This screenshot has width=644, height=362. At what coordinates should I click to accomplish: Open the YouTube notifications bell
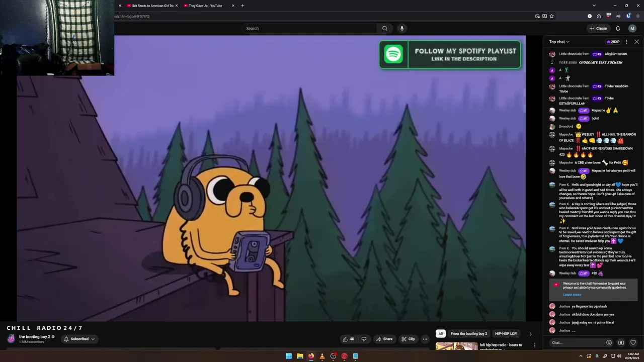click(x=618, y=28)
